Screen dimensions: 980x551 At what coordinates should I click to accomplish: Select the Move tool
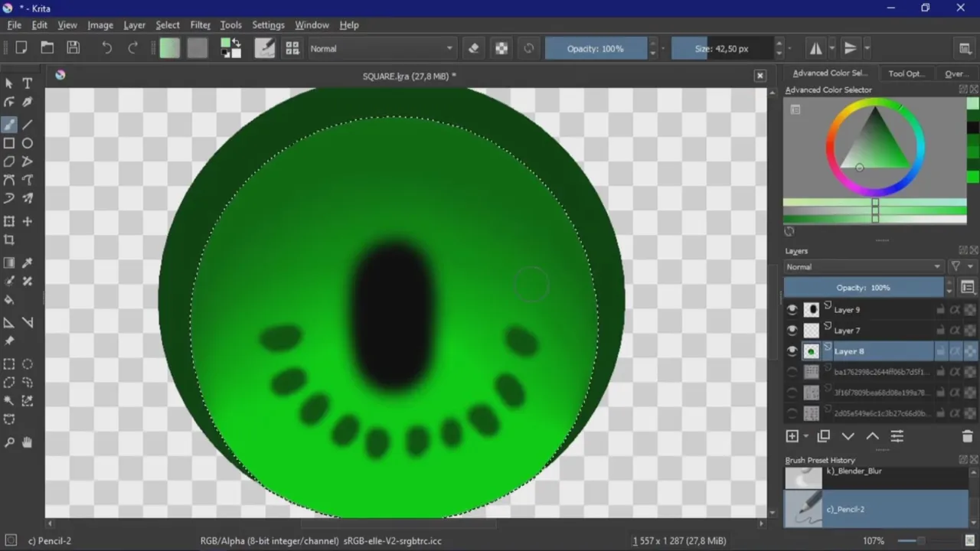click(x=28, y=221)
